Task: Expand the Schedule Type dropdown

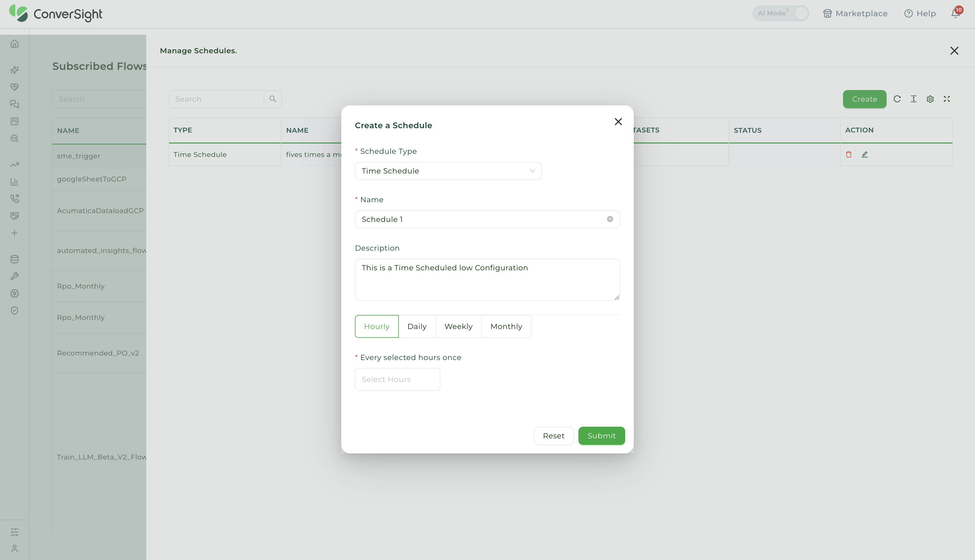Action: click(448, 171)
